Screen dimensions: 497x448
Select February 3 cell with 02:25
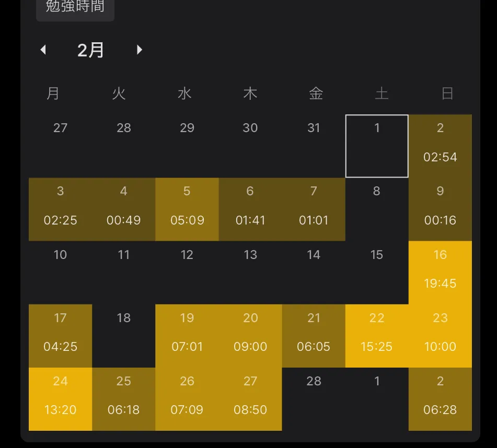(x=60, y=209)
